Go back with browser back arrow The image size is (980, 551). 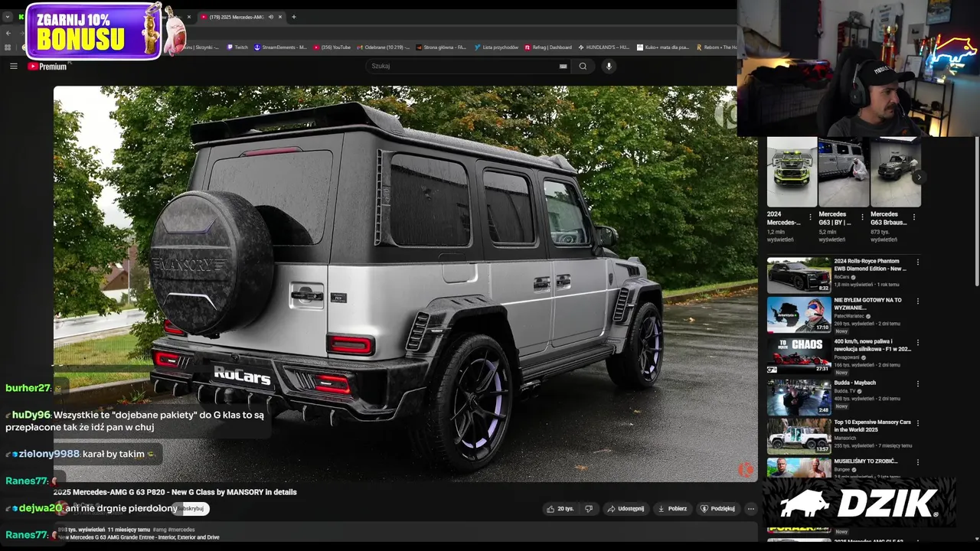point(8,33)
